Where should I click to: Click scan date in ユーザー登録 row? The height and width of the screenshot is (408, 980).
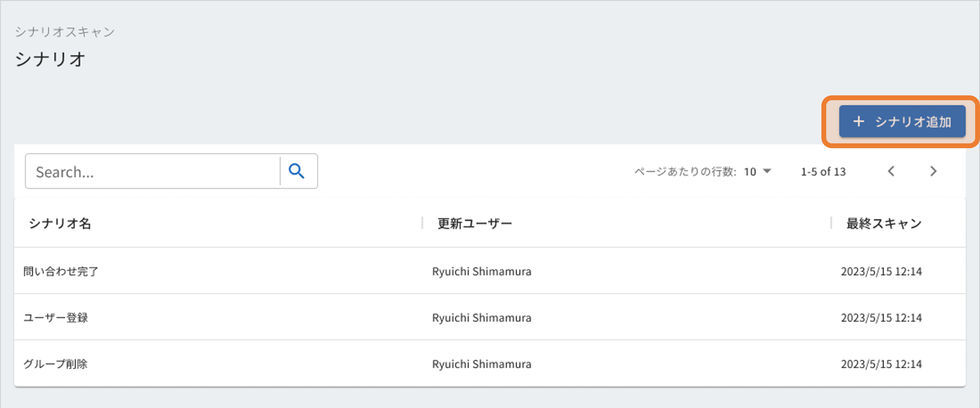(881, 317)
